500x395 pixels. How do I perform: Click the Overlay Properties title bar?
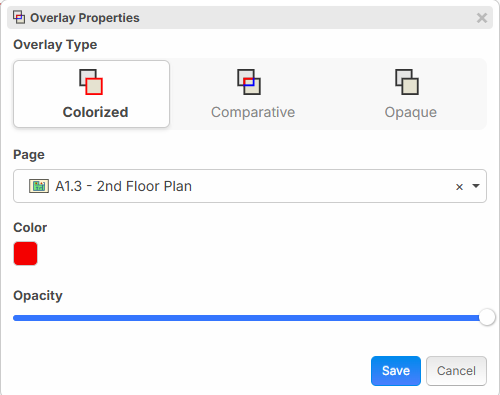coord(250,17)
